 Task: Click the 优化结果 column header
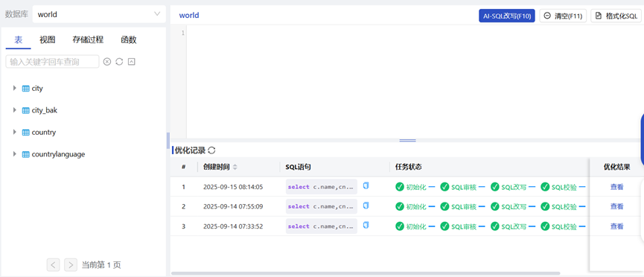point(616,167)
